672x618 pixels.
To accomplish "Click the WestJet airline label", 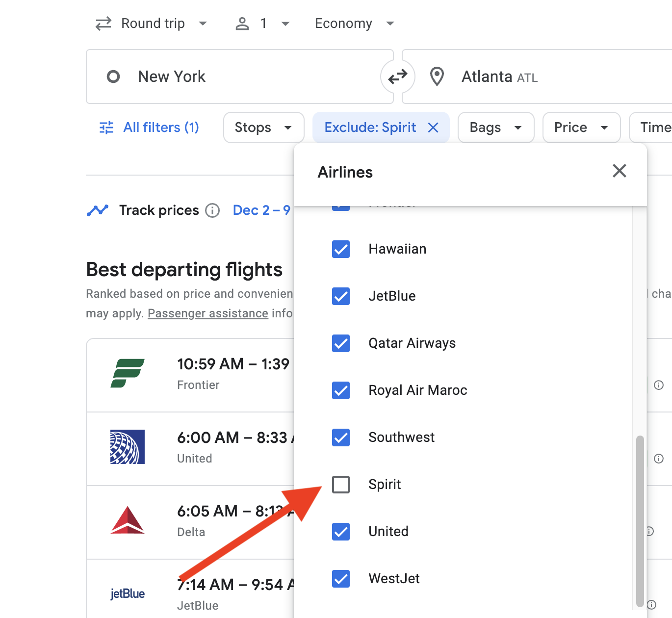I will pyautogui.click(x=394, y=579).
